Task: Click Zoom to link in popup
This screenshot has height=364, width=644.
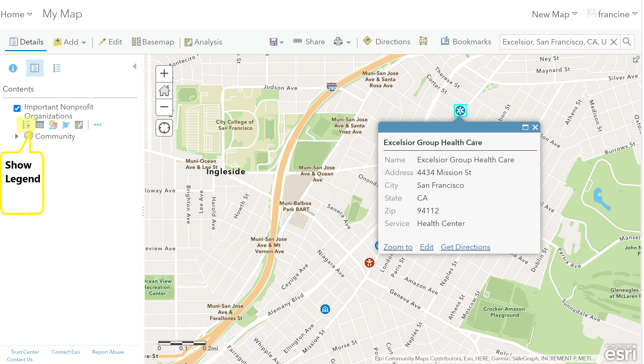Action: point(399,247)
